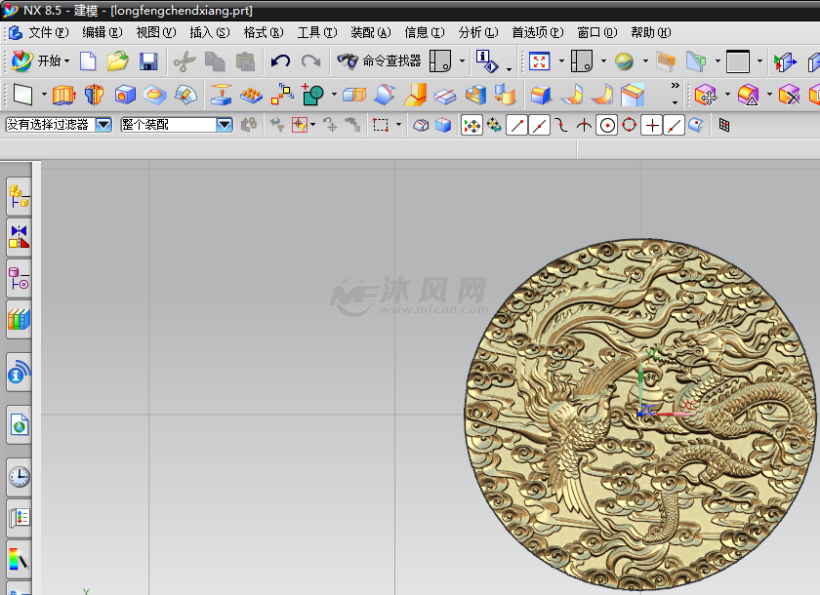Toggle Control Point snap
This screenshot has height=595, width=820.
pyautogui.click(x=561, y=125)
